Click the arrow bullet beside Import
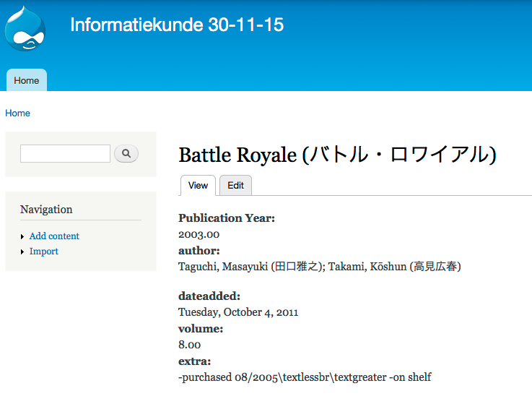Screen dimensions: 532x404 (x=23, y=252)
